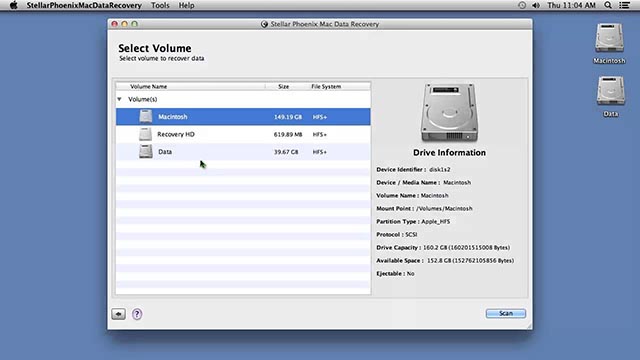The width and height of the screenshot is (640, 360).
Task: Click the Drive Capacity 160.2 GB text
Action: click(443, 248)
